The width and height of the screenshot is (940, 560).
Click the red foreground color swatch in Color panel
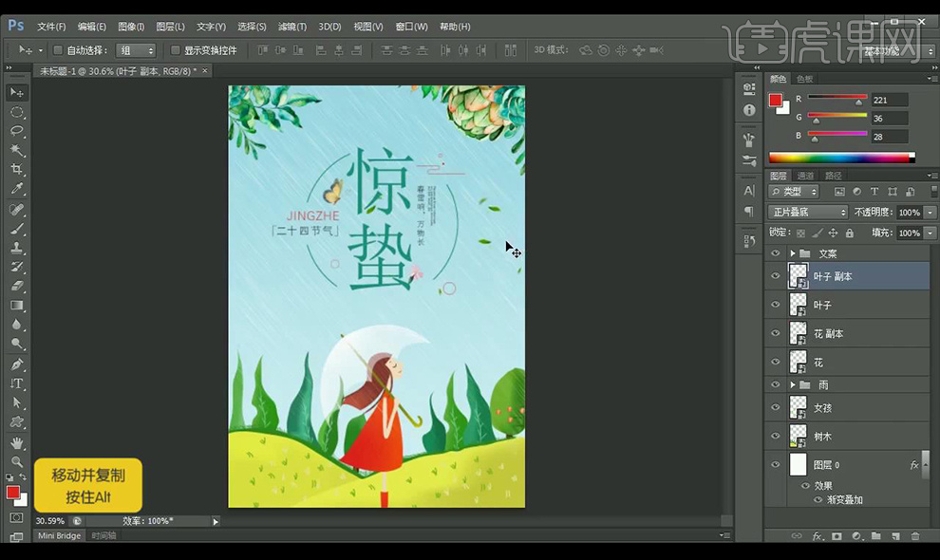pyautogui.click(x=775, y=101)
